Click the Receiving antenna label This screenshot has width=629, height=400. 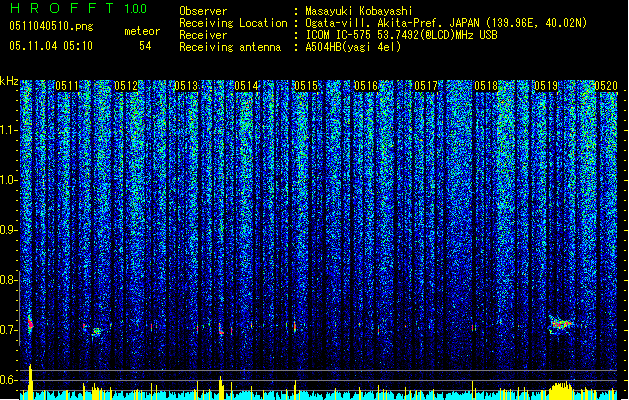pyautogui.click(x=230, y=47)
